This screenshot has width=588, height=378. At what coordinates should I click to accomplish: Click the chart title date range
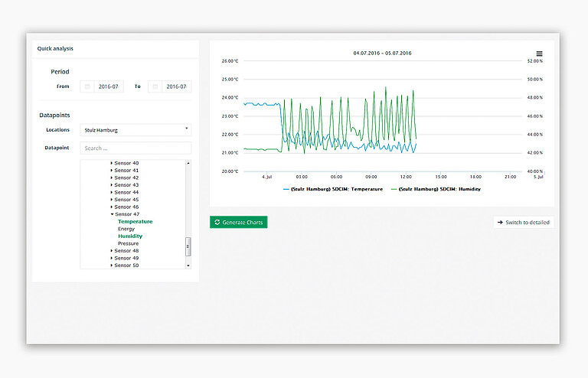[x=382, y=54]
